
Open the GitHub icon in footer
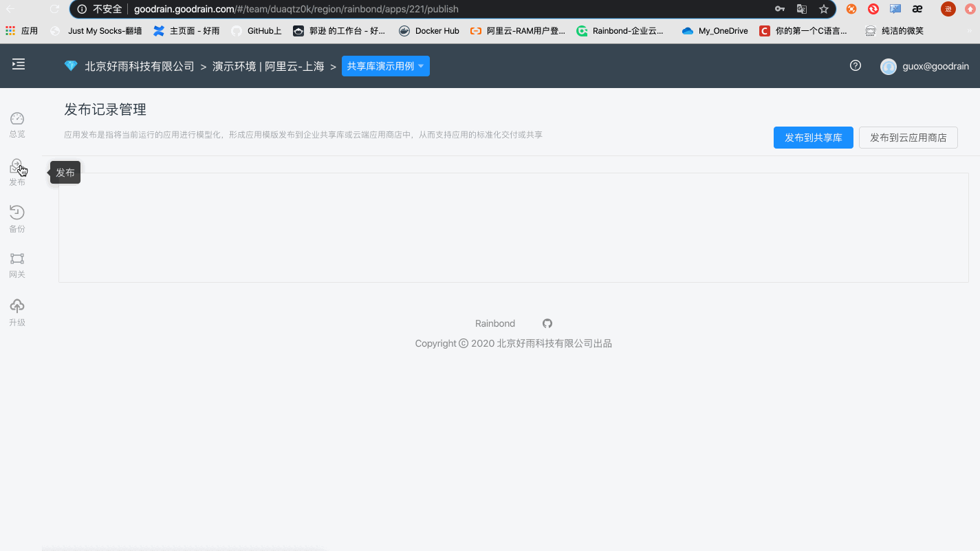(547, 323)
